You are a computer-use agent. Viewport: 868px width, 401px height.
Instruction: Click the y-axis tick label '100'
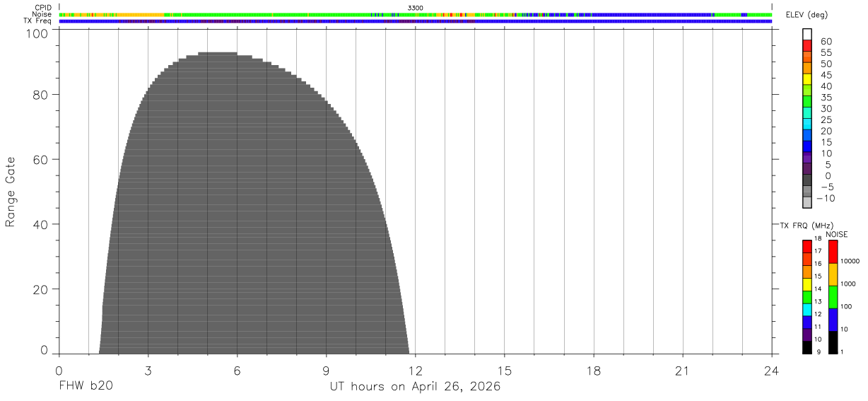[38, 33]
